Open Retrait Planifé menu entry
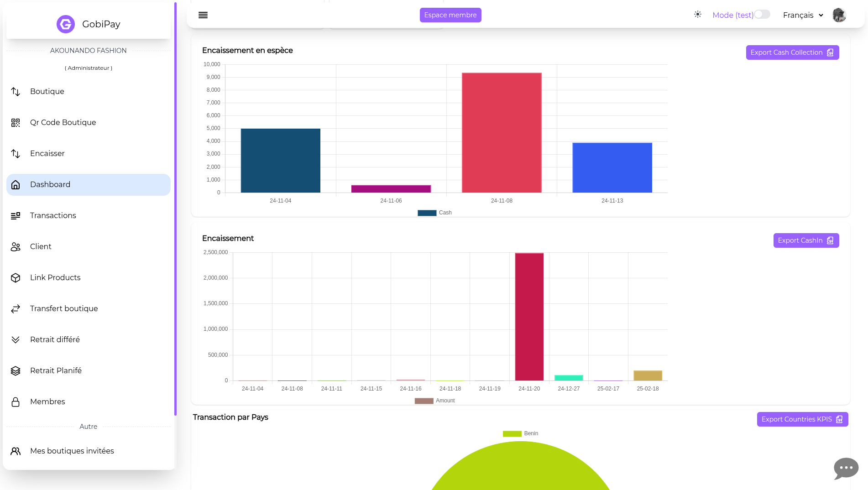 (x=89, y=371)
